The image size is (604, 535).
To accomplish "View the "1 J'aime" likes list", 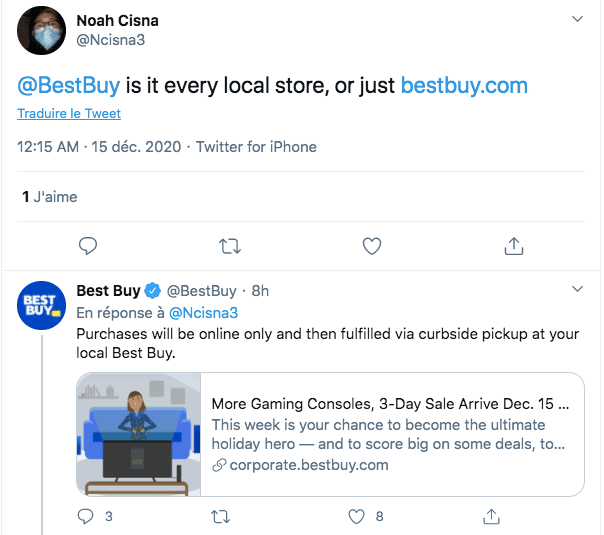I will pos(49,197).
